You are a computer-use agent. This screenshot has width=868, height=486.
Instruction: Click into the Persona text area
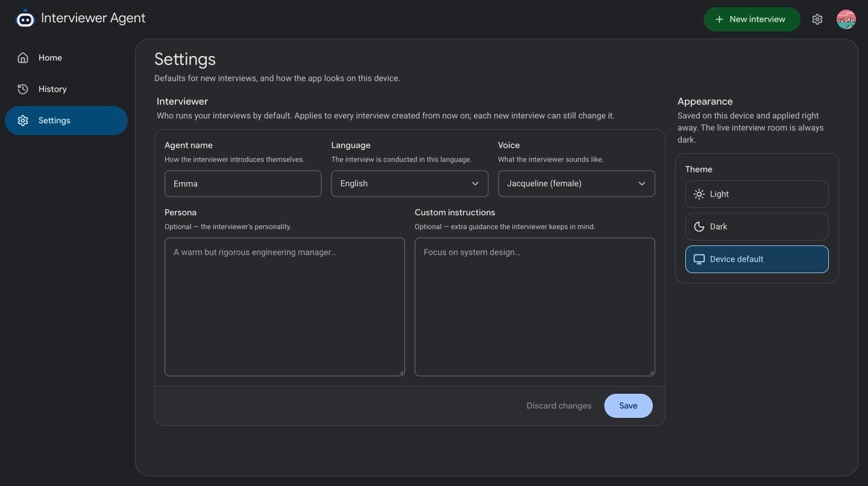(x=285, y=307)
